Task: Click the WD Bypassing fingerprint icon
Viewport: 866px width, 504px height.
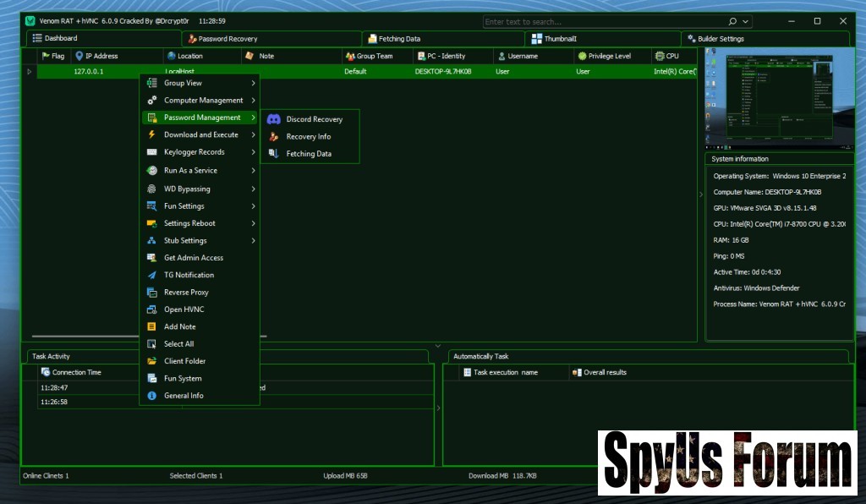Action: pos(151,189)
